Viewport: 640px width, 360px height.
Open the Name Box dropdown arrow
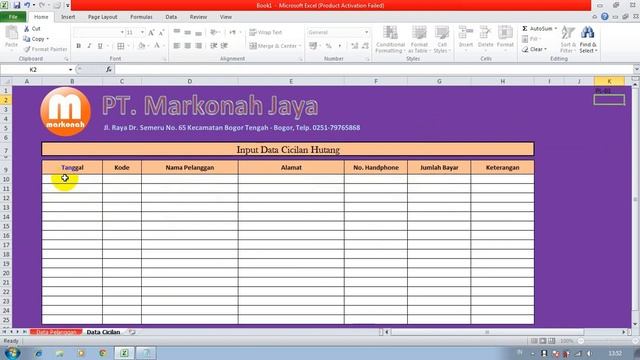click(71, 70)
